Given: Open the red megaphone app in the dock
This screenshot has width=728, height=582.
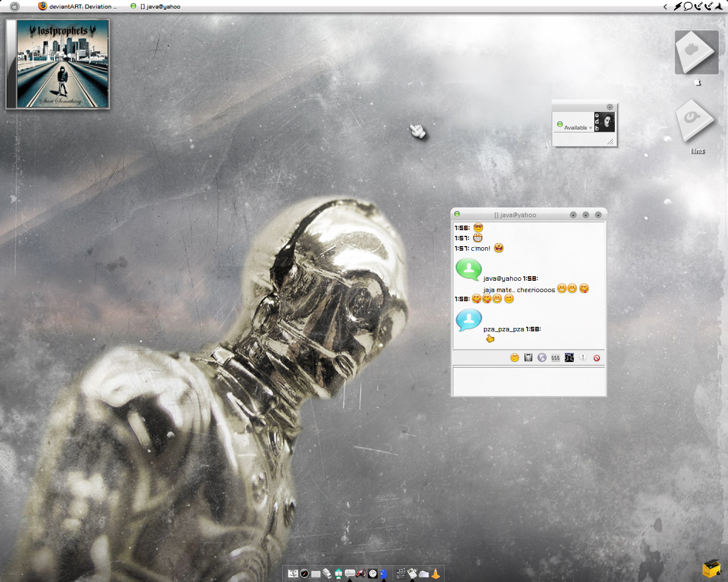Looking at the screenshot, I should 361,573.
